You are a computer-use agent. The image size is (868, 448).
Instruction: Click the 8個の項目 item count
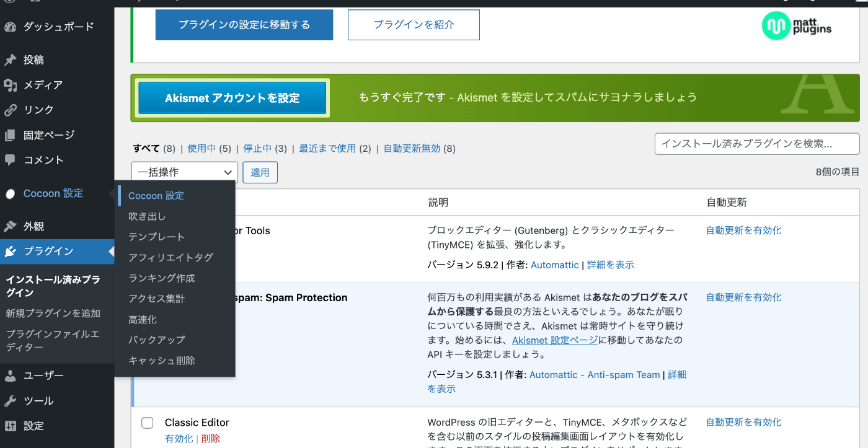click(838, 172)
